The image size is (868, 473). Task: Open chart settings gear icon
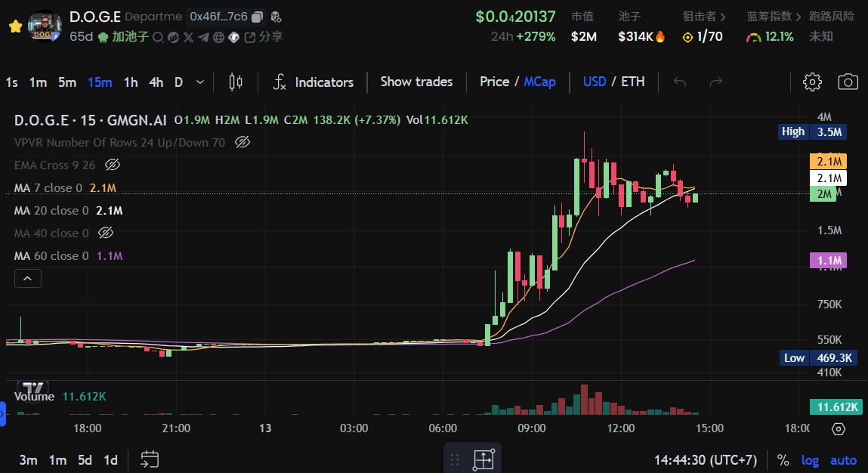pos(812,82)
